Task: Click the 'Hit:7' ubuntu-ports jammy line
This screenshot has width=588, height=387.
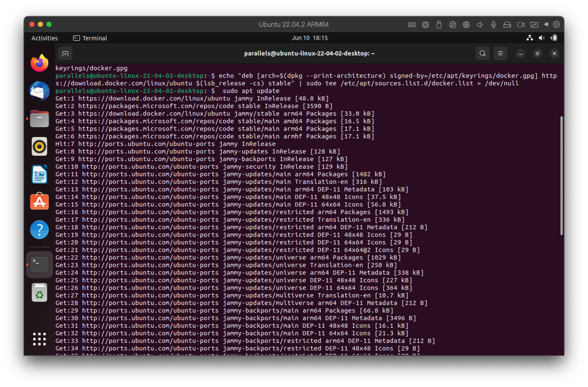Action: [x=165, y=144]
